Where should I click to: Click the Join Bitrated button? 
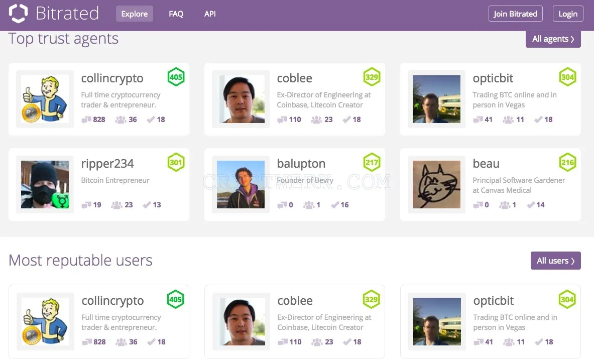[516, 14]
